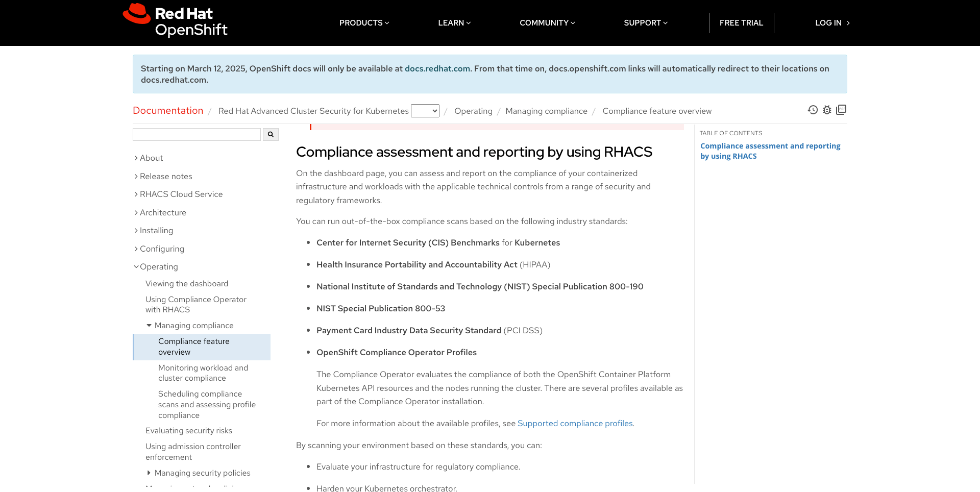The image size is (980, 492).
Task: Click the search magnifier button
Action: coord(271,134)
